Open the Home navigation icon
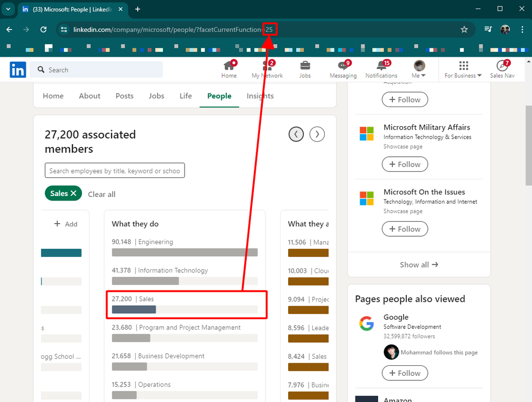The width and height of the screenshot is (532, 402). point(229,66)
